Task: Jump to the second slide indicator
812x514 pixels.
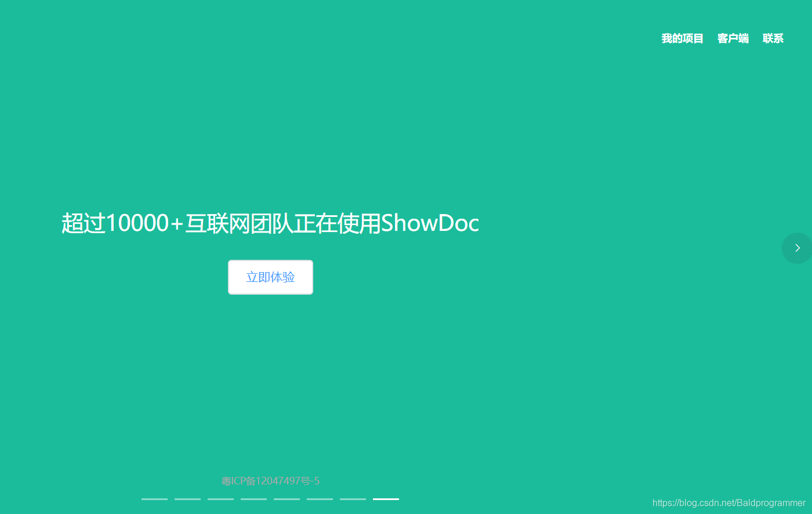Action: click(x=187, y=499)
